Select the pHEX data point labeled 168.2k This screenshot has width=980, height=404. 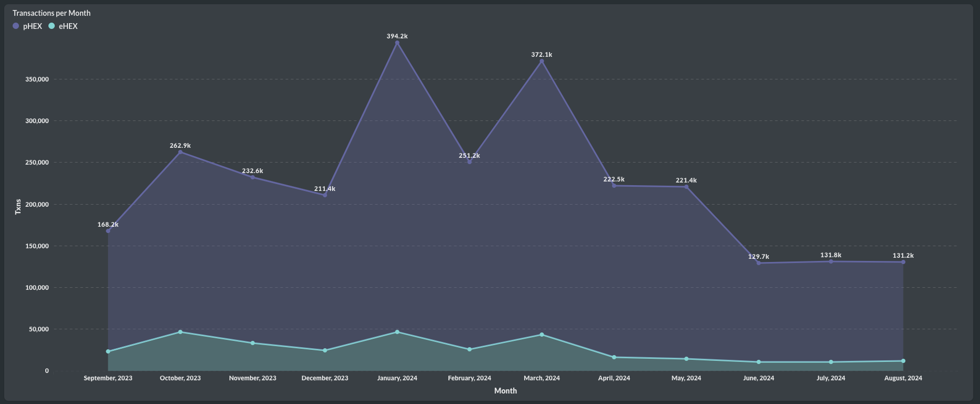coord(108,231)
